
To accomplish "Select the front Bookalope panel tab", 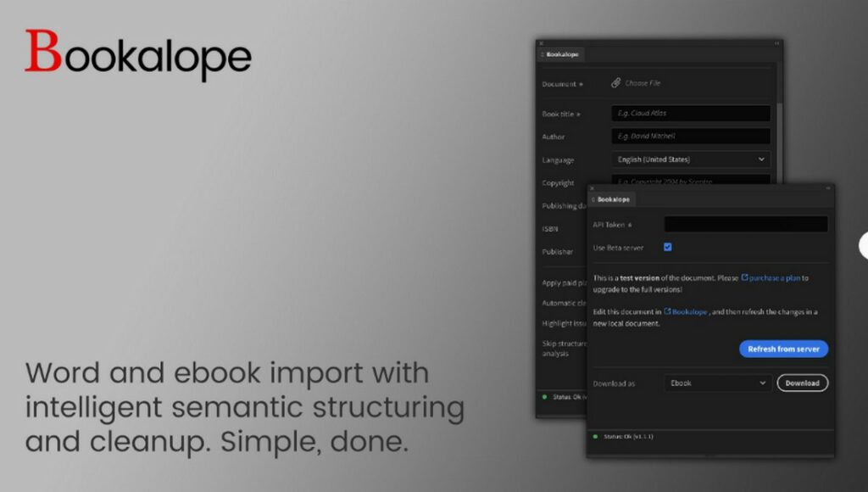I will pyautogui.click(x=613, y=199).
